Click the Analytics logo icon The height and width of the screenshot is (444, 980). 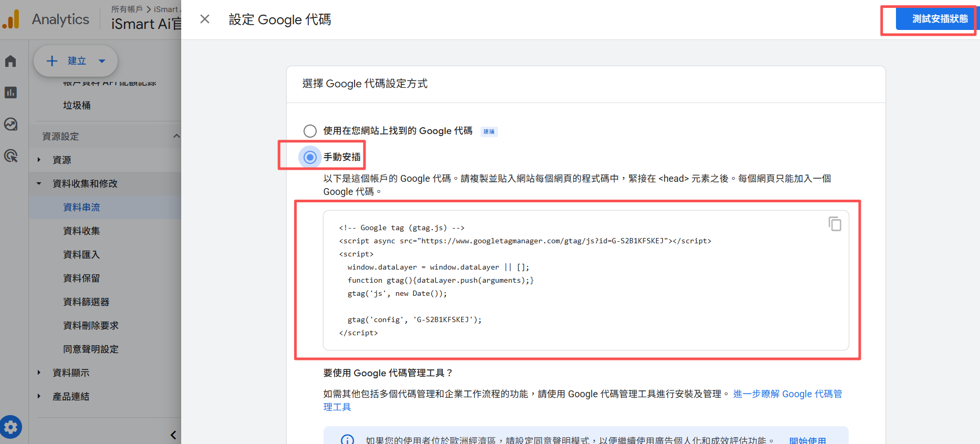11,19
